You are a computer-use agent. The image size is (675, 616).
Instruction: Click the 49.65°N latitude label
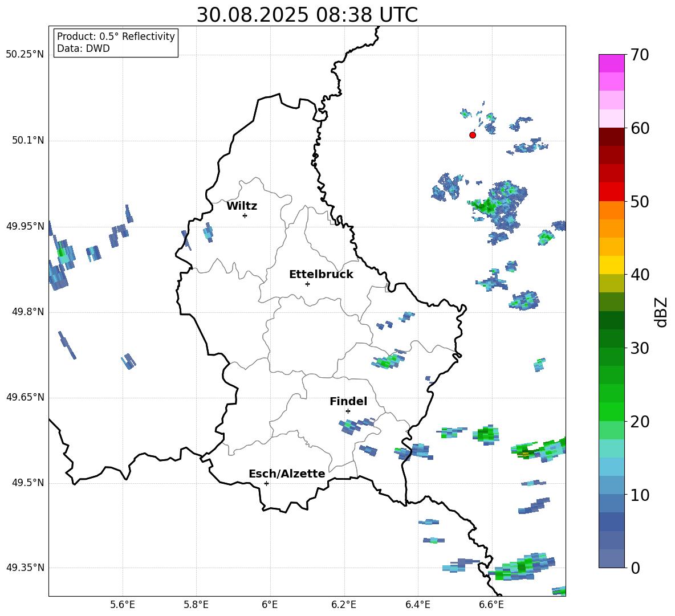pos(25,397)
